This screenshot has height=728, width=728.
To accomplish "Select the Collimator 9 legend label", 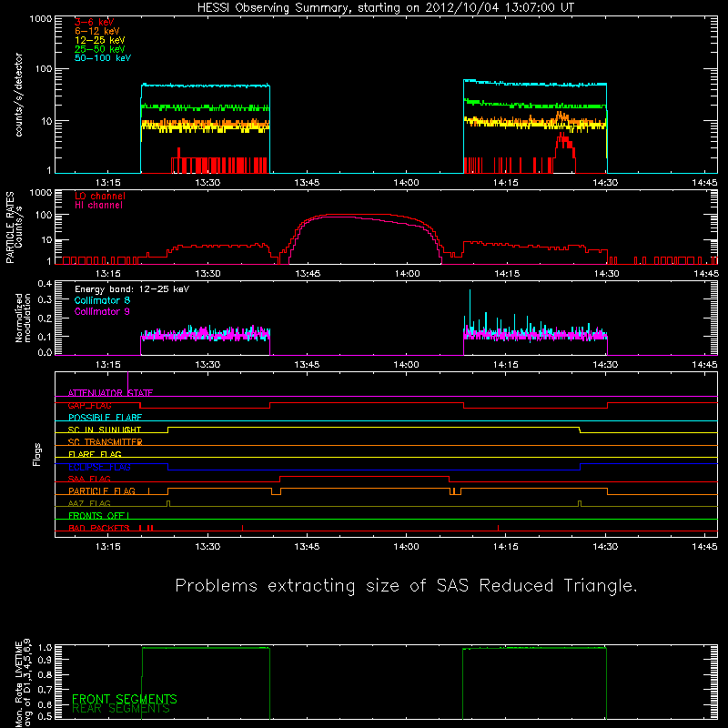I will (x=102, y=311).
